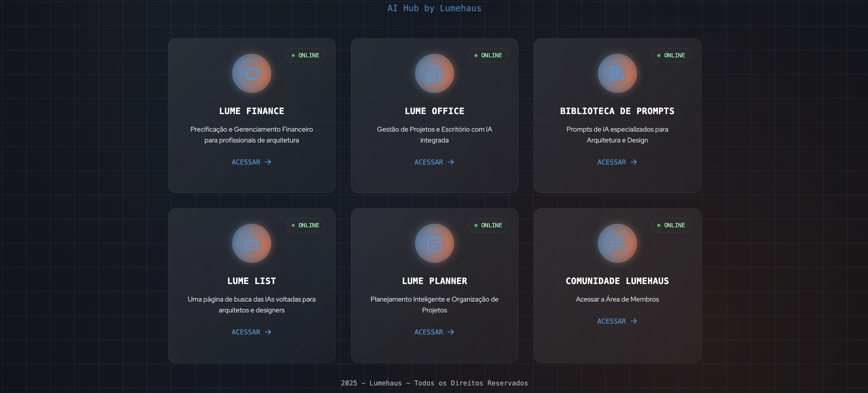Screen dimensions: 868x393
Task: Click the AI Hub by Lumehaus heading
Action: tap(434, 8)
